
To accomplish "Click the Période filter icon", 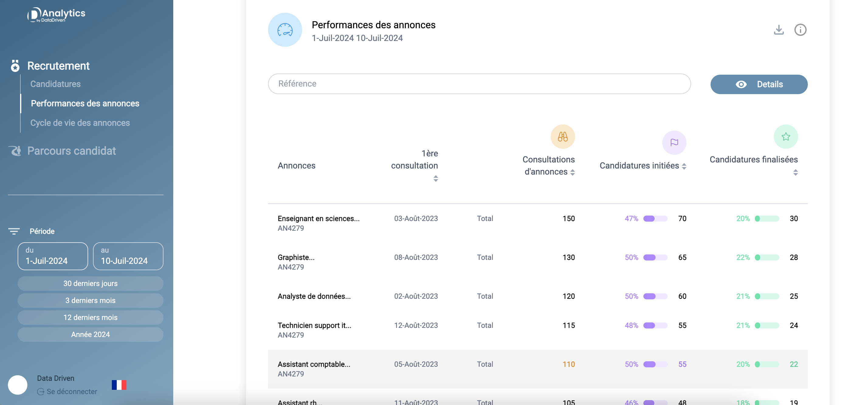I will point(14,231).
